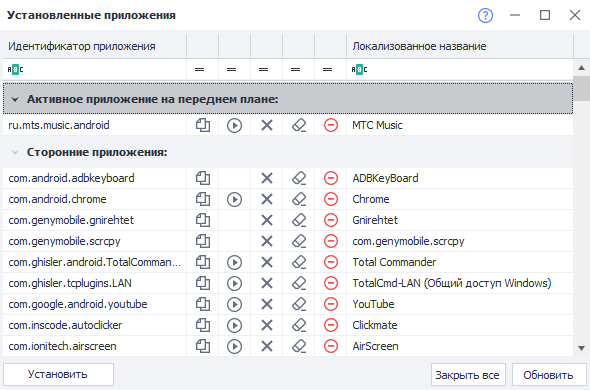Launch Clickmate with its play icon

pos(234,325)
